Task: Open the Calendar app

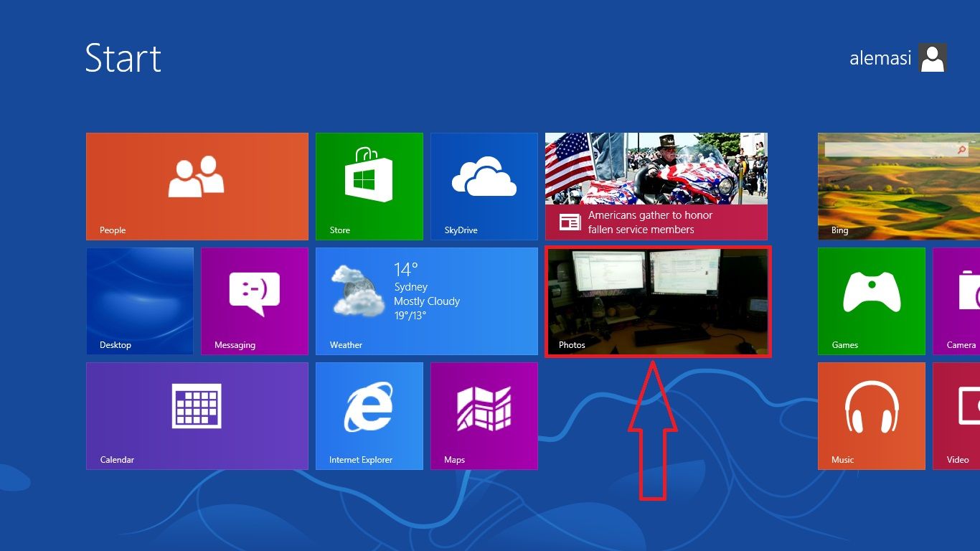Action: click(x=197, y=415)
